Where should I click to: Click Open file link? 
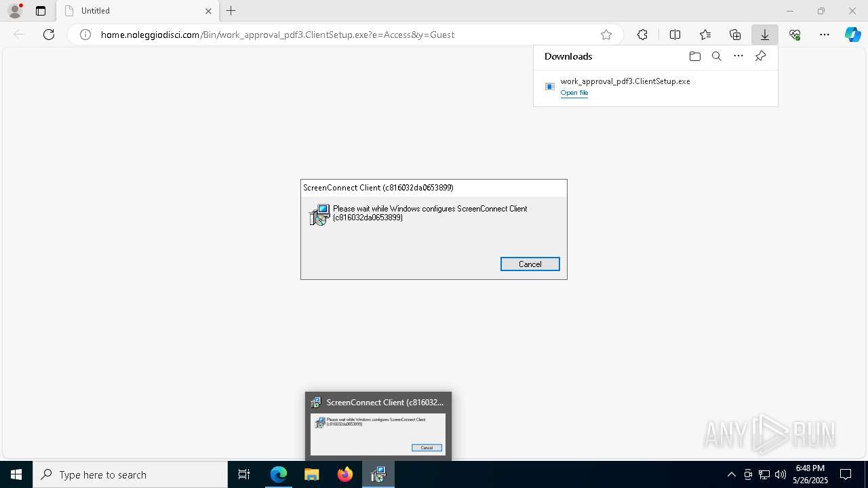tap(574, 93)
